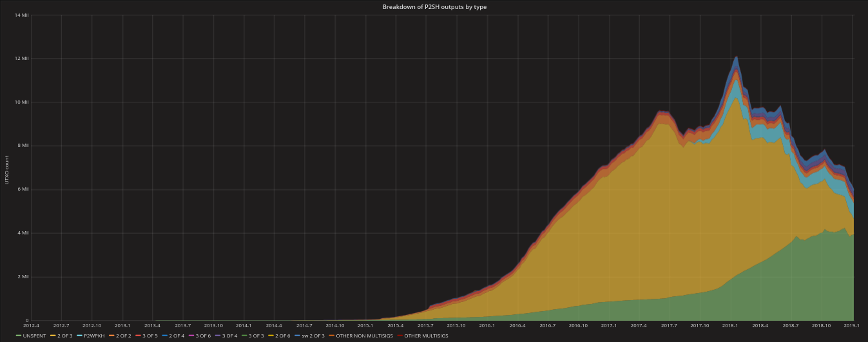868x342 pixels.
Task: Toggle the 2 OF 3 legend series
Action: 63,336
